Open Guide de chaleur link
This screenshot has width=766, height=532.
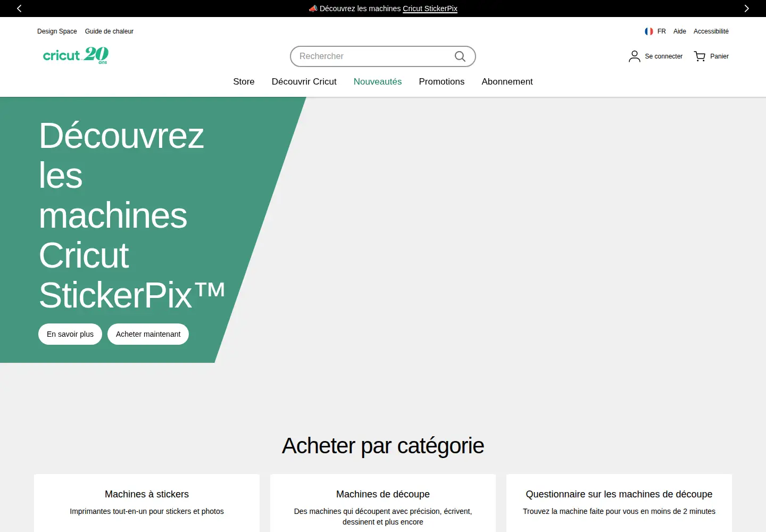[109, 31]
